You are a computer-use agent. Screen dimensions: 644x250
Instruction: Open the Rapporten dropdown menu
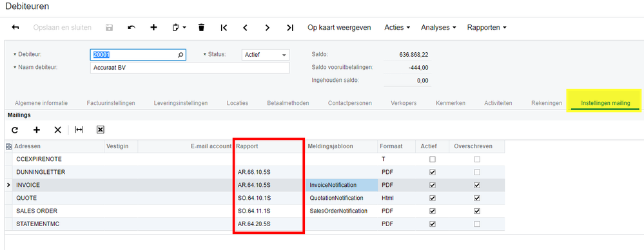(x=487, y=28)
